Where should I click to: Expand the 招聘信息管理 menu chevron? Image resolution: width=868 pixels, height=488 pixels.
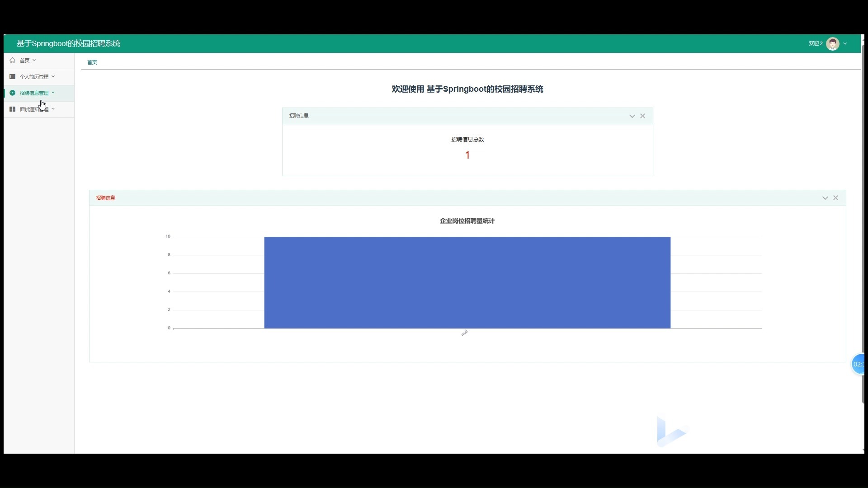tap(53, 93)
